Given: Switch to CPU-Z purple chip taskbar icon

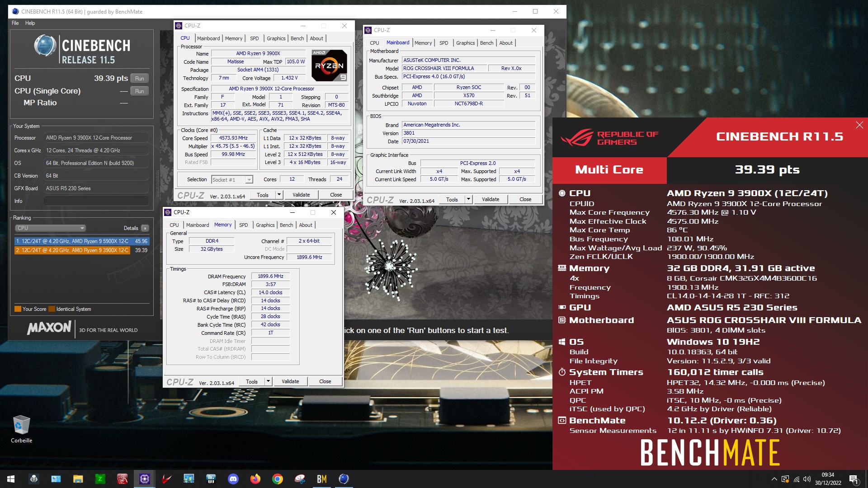Looking at the screenshot, I should click(145, 479).
